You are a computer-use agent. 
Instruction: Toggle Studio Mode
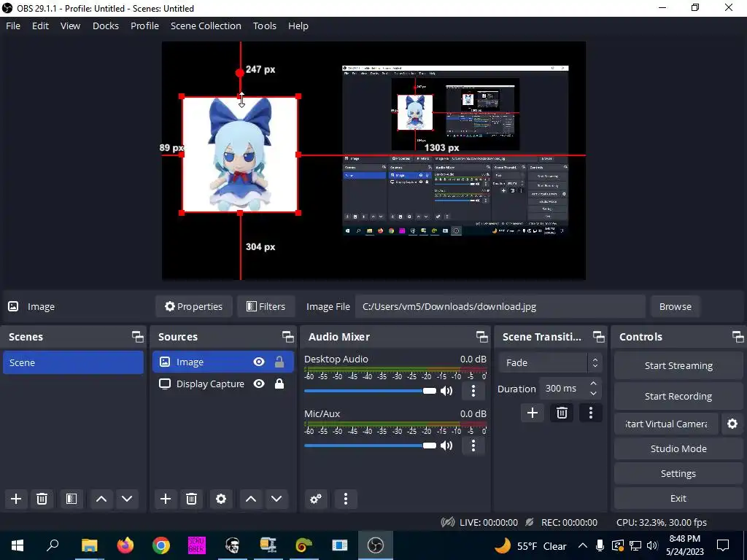(x=678, y=448)
